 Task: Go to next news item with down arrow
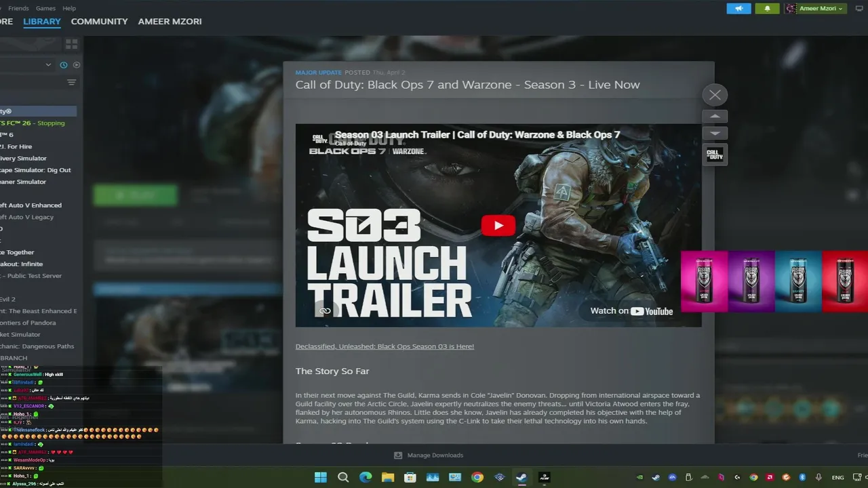tap(715, 133)
